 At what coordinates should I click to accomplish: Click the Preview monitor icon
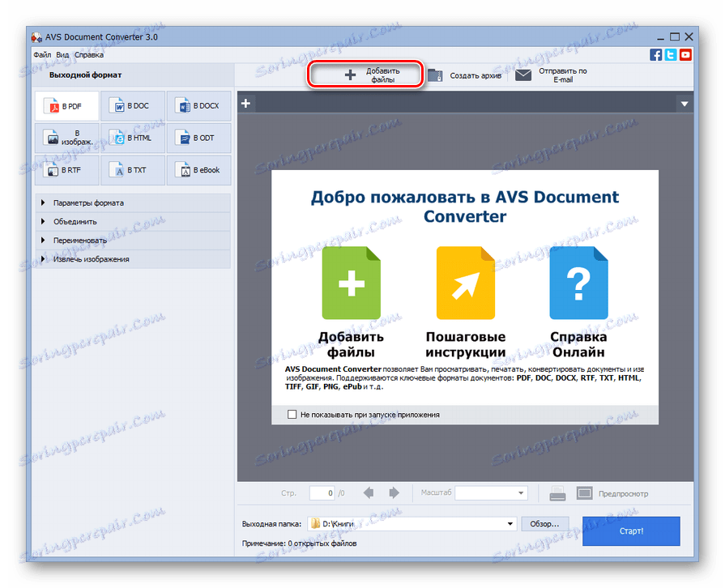[x=584, y=493]
